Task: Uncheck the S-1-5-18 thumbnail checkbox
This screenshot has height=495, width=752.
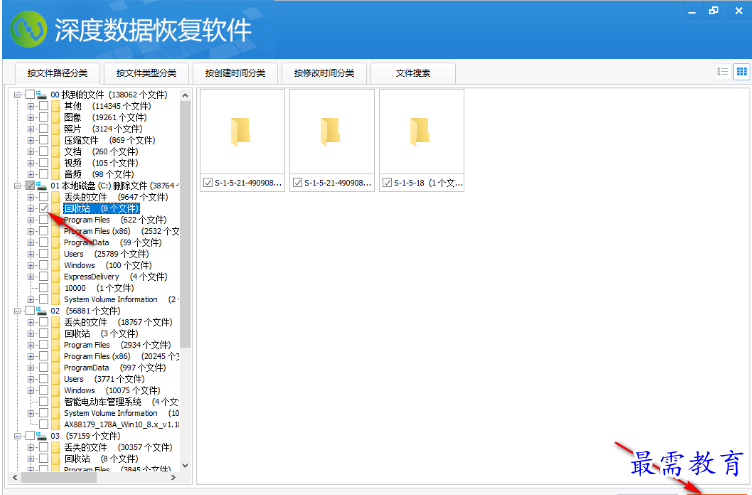Action: click(x=387, y=183)
